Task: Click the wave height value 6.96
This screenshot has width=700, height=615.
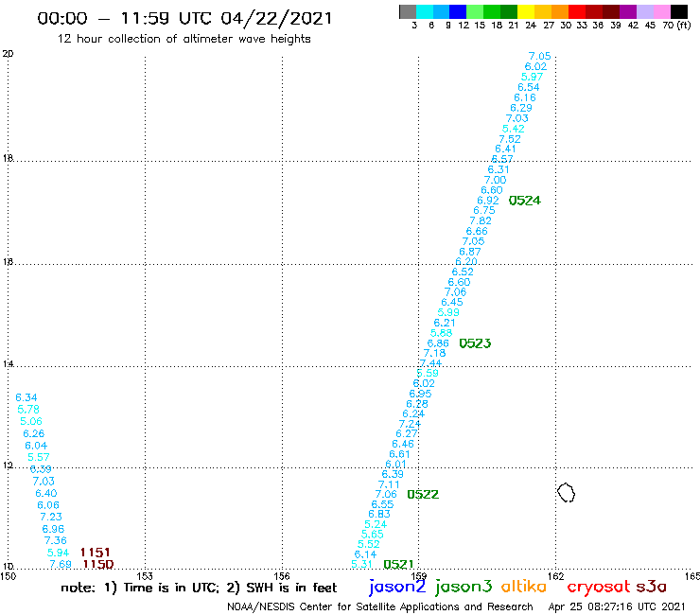Action: 53,529
